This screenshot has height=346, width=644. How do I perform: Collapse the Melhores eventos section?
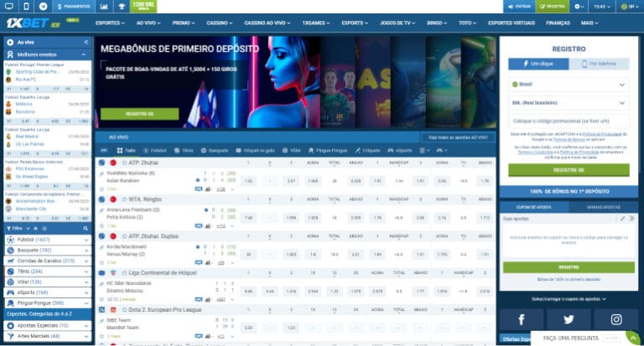coord(84,54)
